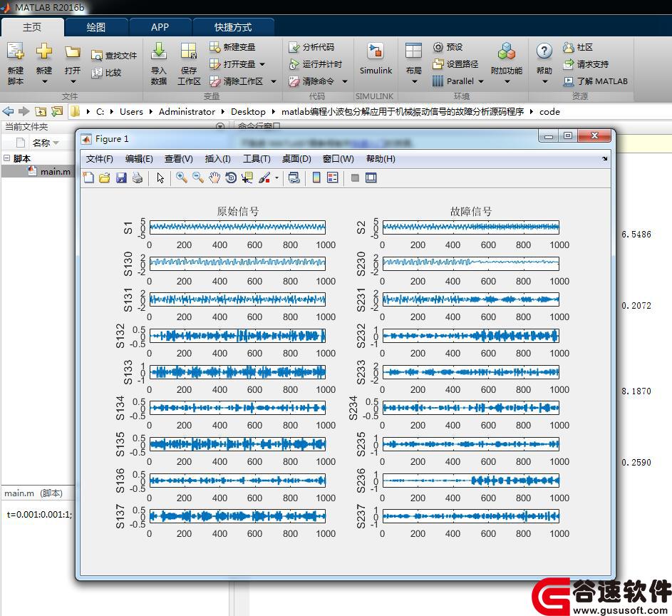Viewport: 672px width, 616px height.
Task: Click New Figure icon in Figure 1 toolbar
Action: (x=88, y=178)
